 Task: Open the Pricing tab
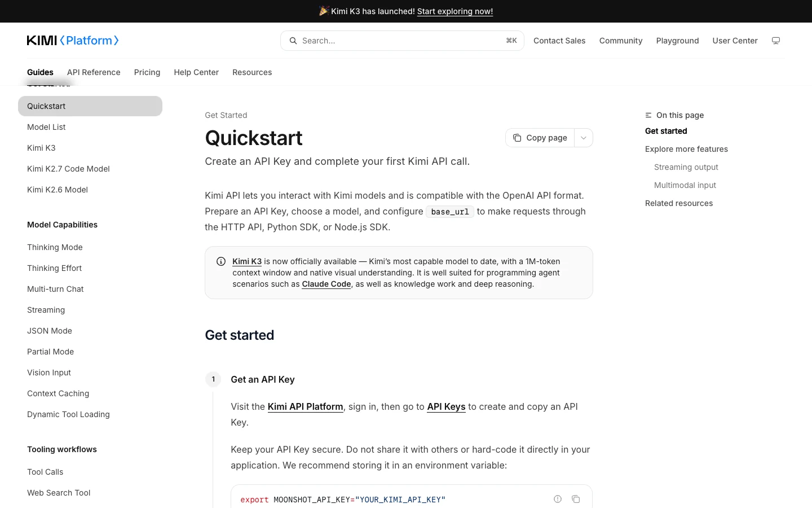tap(147, 72)
